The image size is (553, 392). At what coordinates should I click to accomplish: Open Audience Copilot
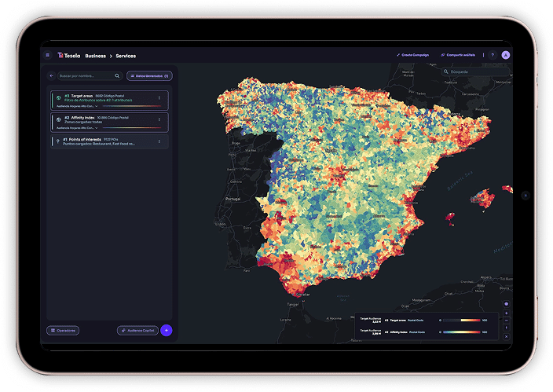point(137,330)
